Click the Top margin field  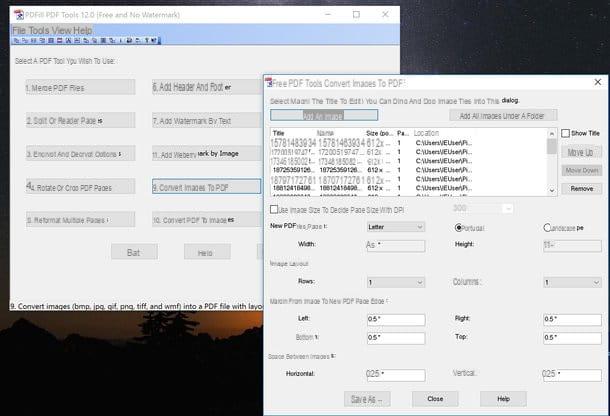[572, 338]
